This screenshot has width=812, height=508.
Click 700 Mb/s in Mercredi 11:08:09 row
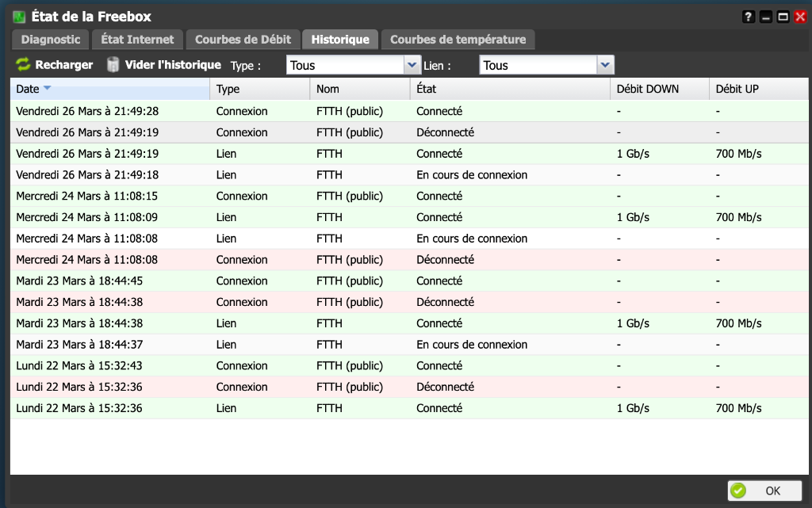[738, 217]
